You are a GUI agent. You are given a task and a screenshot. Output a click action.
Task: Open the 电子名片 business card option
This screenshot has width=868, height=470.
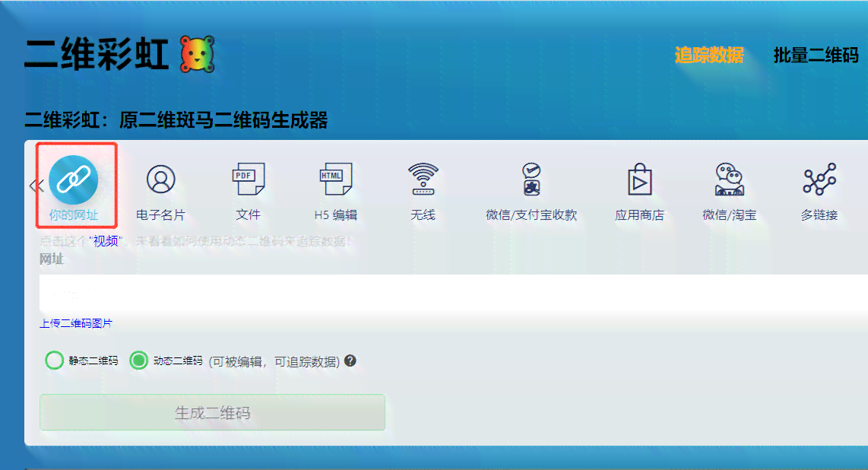160,179
